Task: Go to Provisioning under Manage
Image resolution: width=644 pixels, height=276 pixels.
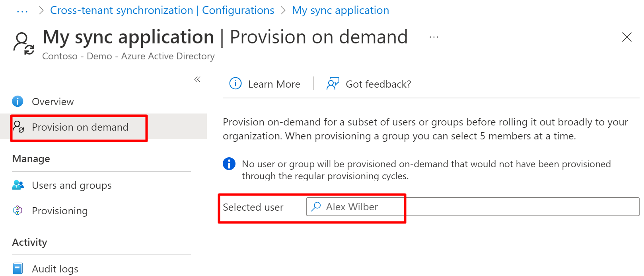Action: pyautogui.click(x=60, y=211)
